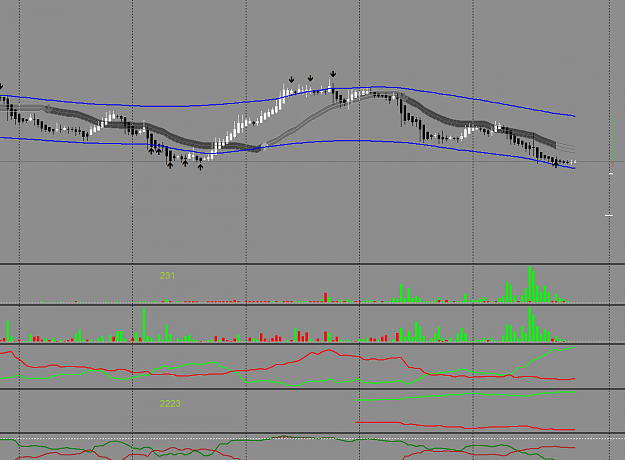Image resolution: width=625 pixels, height=460 pixels.
Task: Click the '2223' indicator value label
Action: coord(170,404)
